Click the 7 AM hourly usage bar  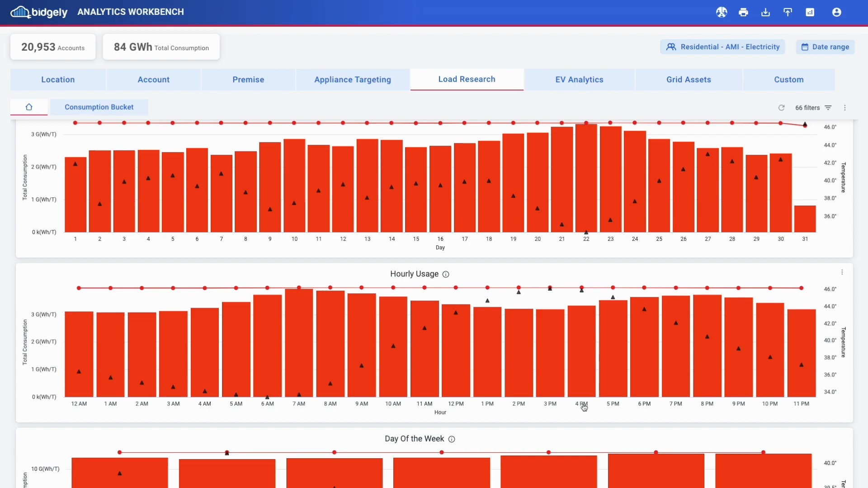[x=299, y=343]
